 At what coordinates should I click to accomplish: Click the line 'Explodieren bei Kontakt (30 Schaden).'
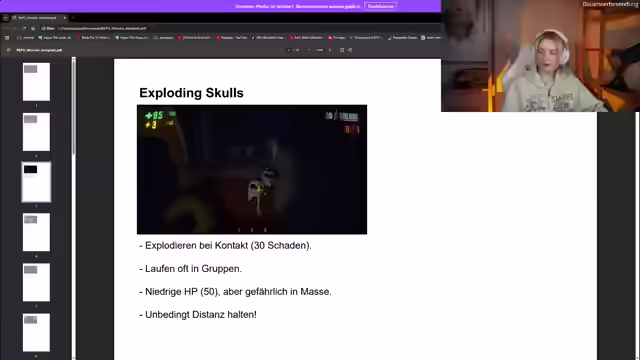tap(225, 245)
